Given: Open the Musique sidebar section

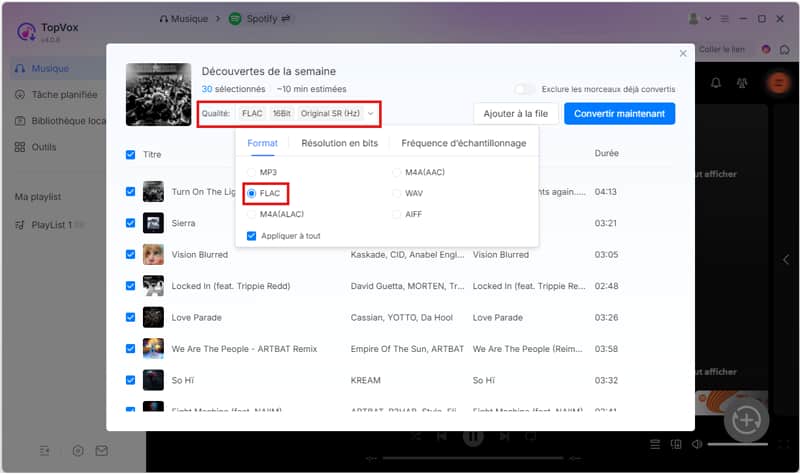Looking at the screenshot, I should (56, 68).
